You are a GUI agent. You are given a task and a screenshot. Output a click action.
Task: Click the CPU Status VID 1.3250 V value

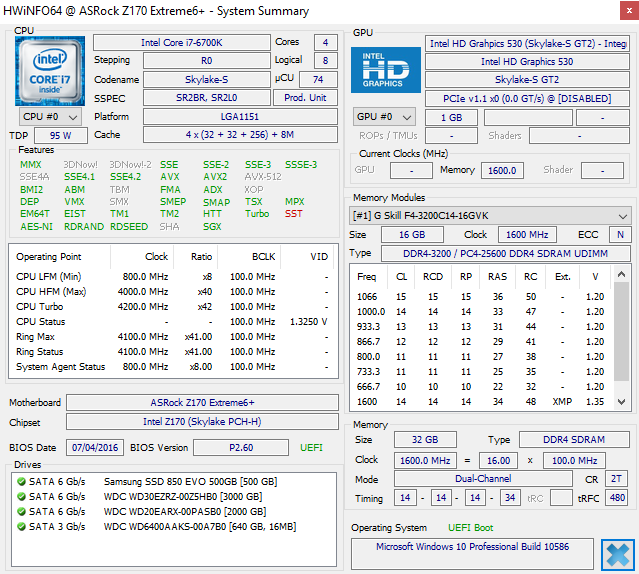(308, 322)
